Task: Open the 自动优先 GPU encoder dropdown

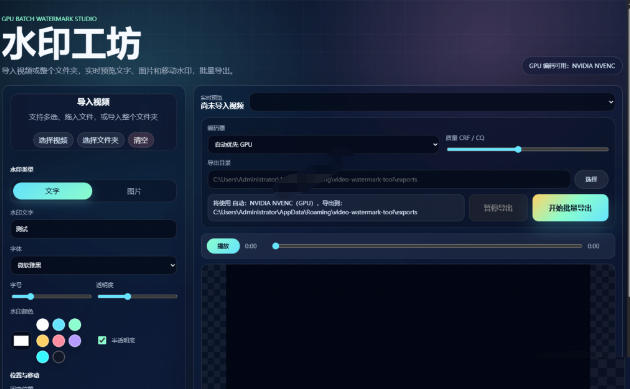Action: tap(323, 144)
